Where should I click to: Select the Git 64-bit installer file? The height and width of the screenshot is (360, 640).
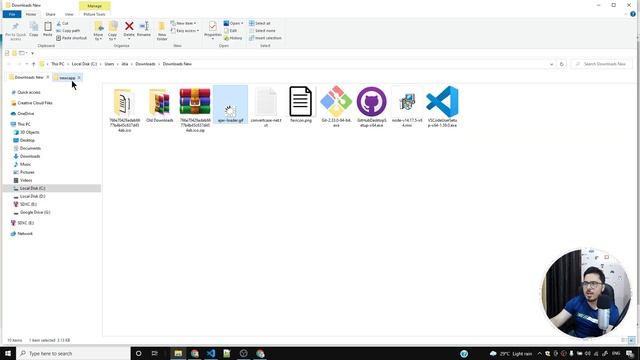click(x=336, y=107)
